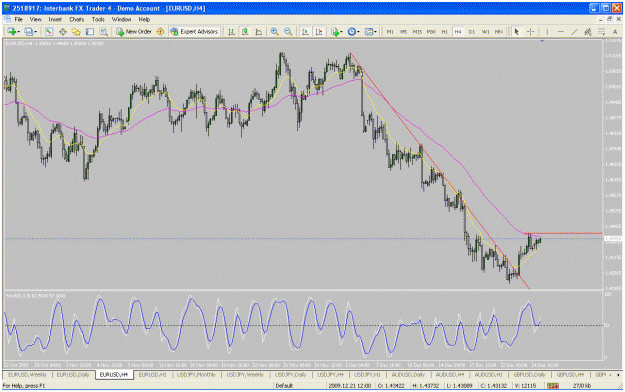This screenshot has height=392, width=625.
Task: Toggle the Terminal window icon
Action: coord(90,32)
